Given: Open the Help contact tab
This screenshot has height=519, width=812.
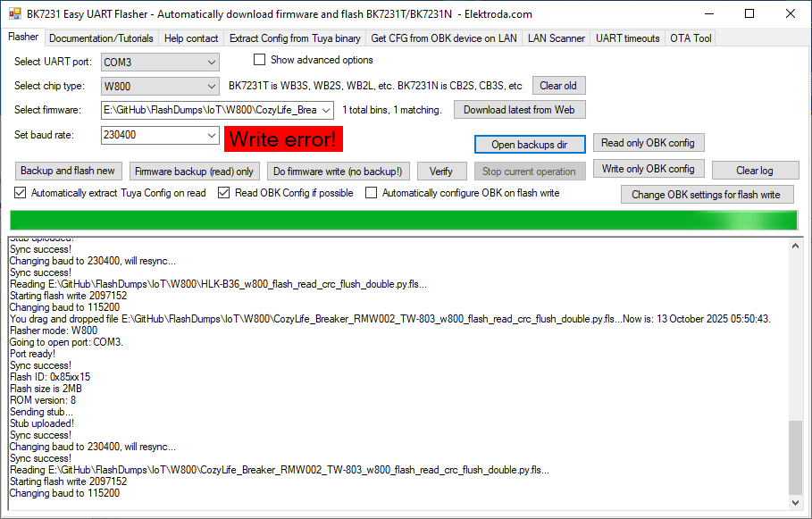Looking at the screenshot, I should click(x=191, y=38).
